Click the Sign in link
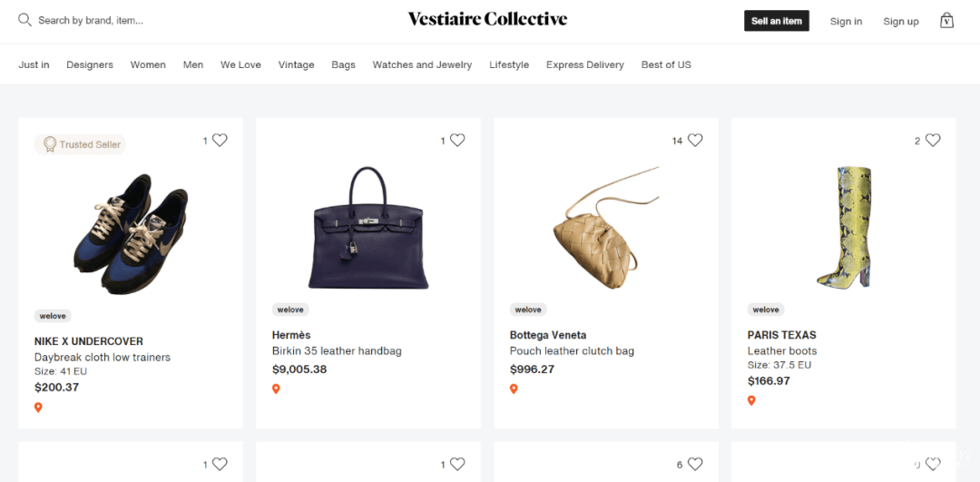Viewport: 980px width, 482px height. click(x=846, y=21)
